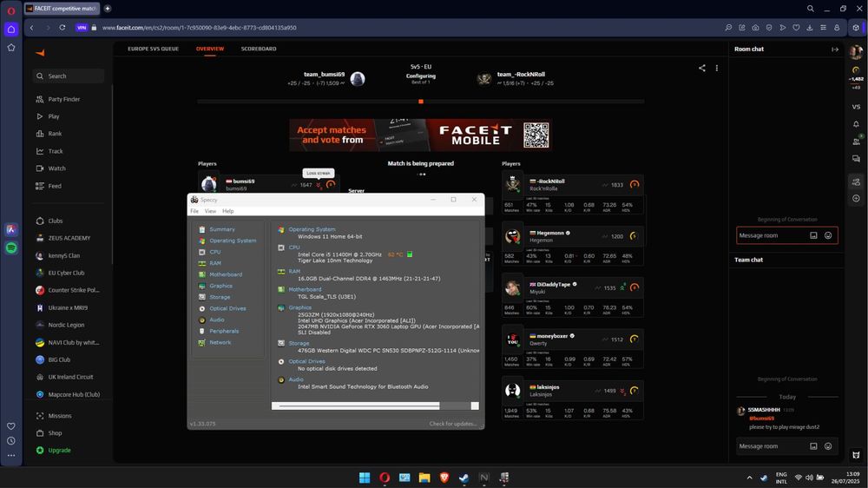Image resolution: width=868 pixels, height=488 pixels.
Task: Open FACEIT friends list icon
Action: pos(857,142)
